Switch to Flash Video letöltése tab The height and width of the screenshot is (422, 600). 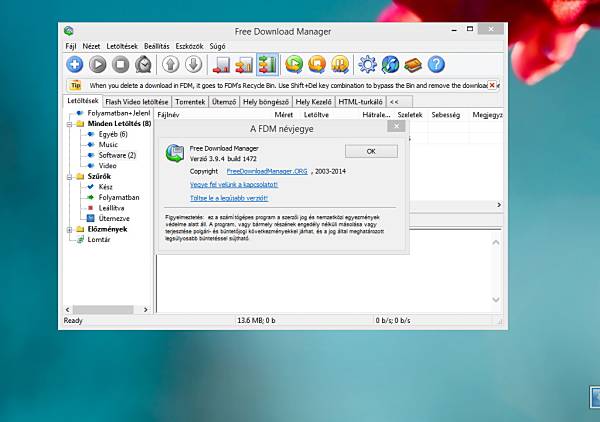137,102
